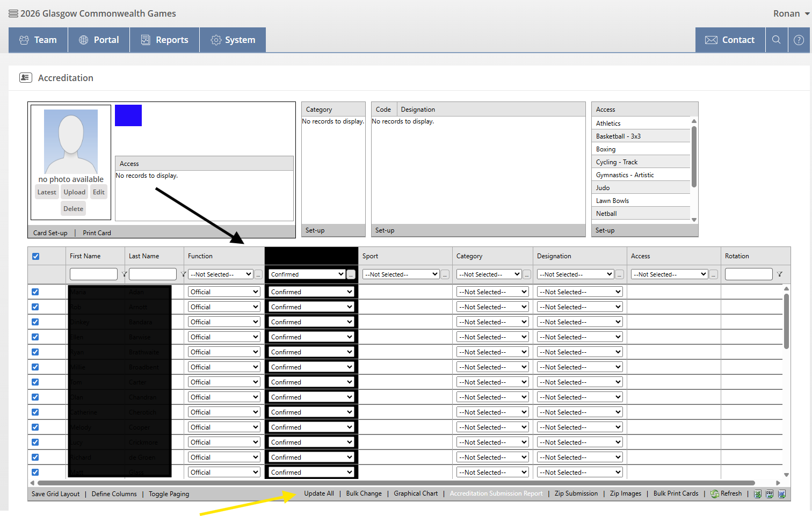This screenshot has height=516, width=812.
Task: Click the Last Name filter text field
Action: coord(153,274)
